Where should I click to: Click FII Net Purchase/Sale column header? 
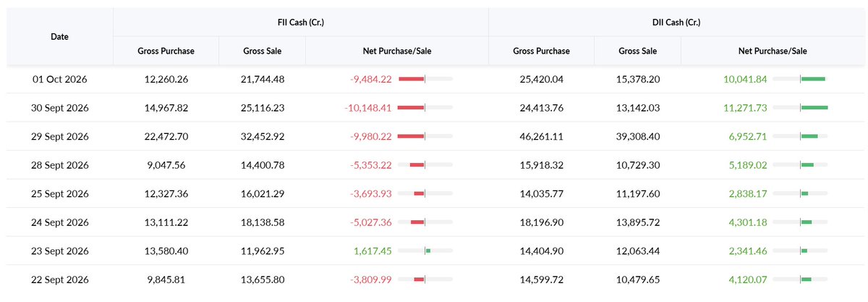coord(397,51)
